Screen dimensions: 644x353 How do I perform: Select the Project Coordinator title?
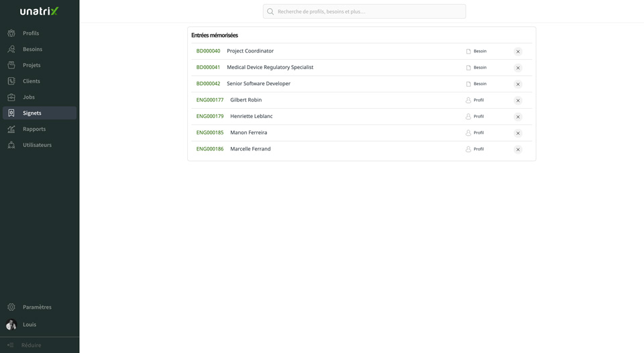pos(250,51)
